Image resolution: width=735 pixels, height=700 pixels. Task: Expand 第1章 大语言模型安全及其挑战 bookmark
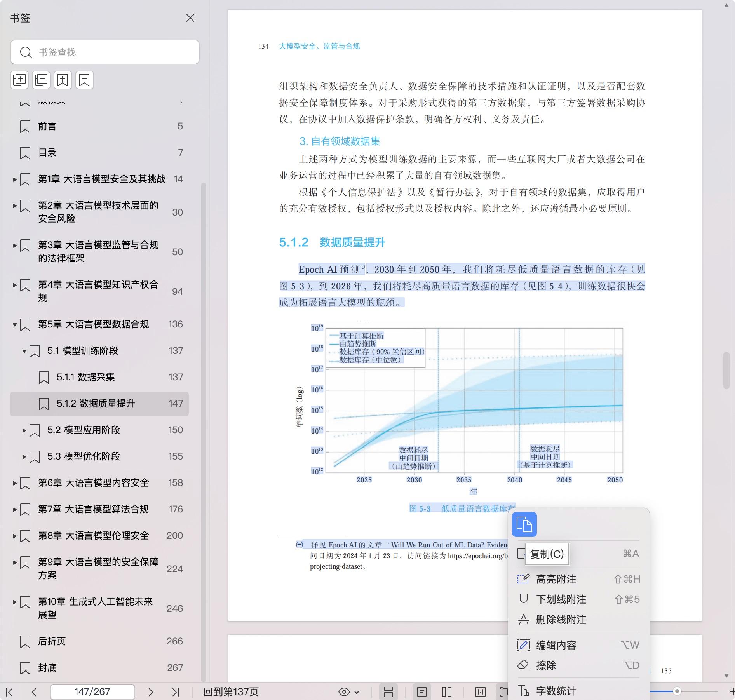point(15,179)
